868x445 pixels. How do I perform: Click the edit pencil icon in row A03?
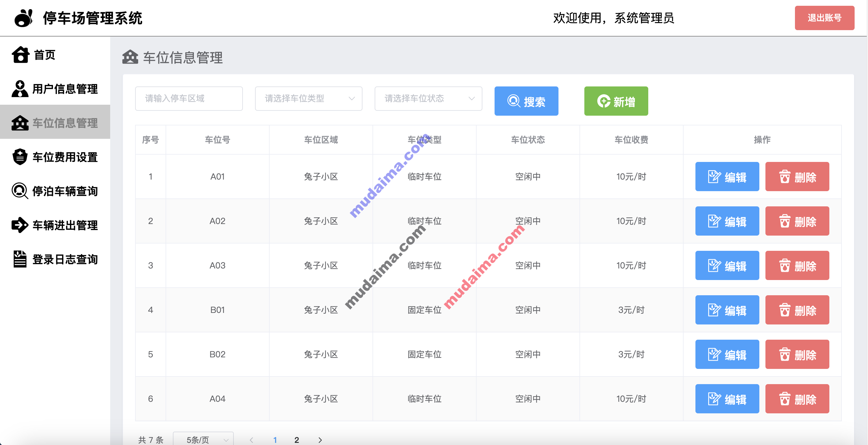click(x=714, y=265)
